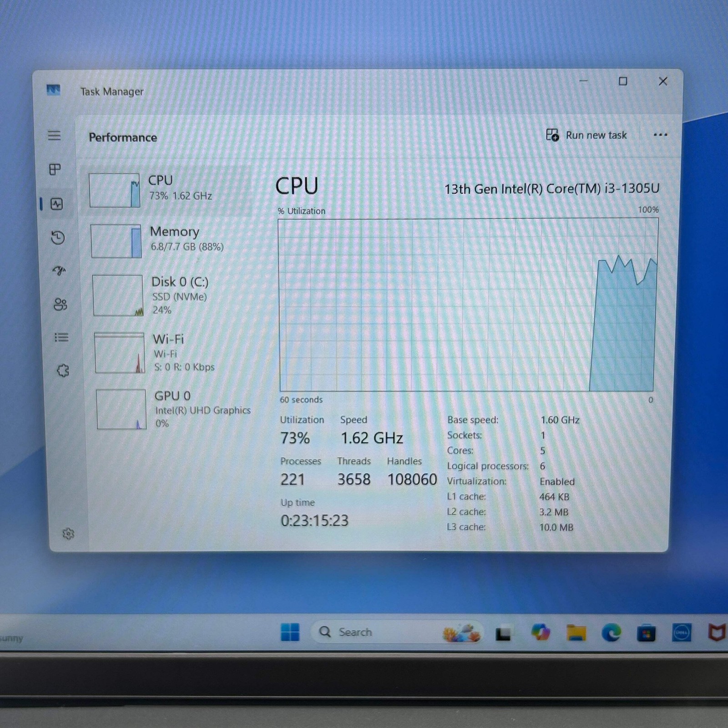Open the App history page icon
728x728 pixels.
coord(58,238)
